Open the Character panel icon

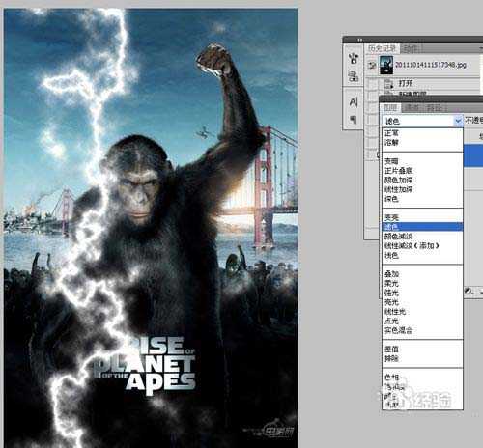pos(354,102)
